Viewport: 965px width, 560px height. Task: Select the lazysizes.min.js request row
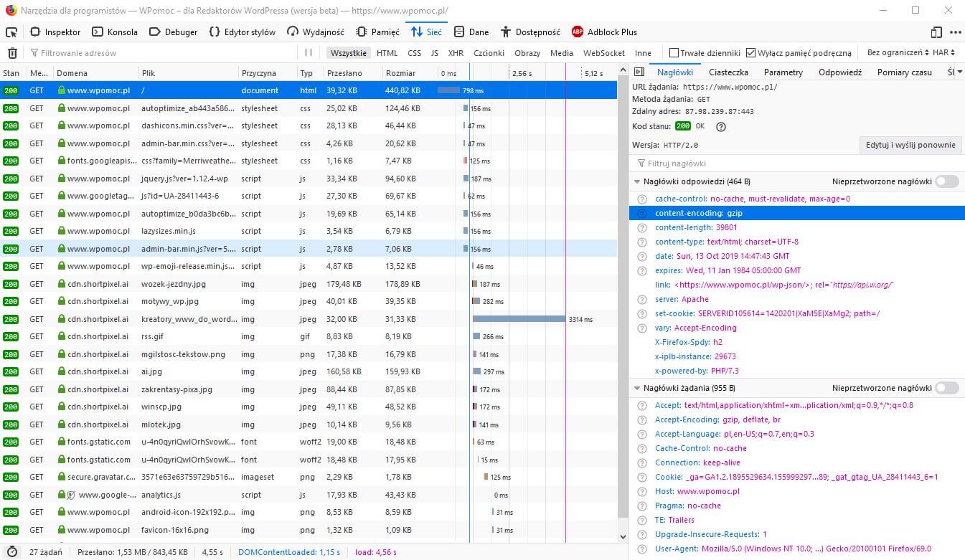pos(309,231)
